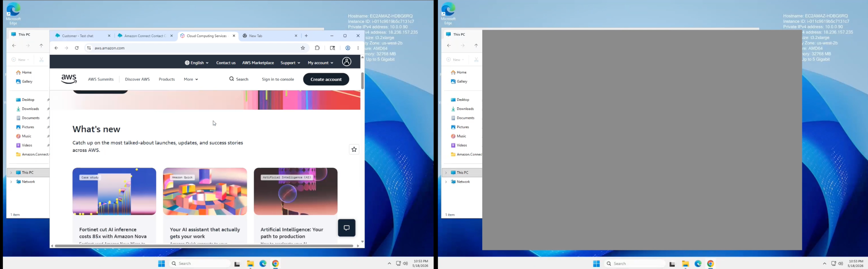Viewport: 868px width, 269px height.
Task: Click Up arrow in the left File Explorer
Action: point(41,46)
